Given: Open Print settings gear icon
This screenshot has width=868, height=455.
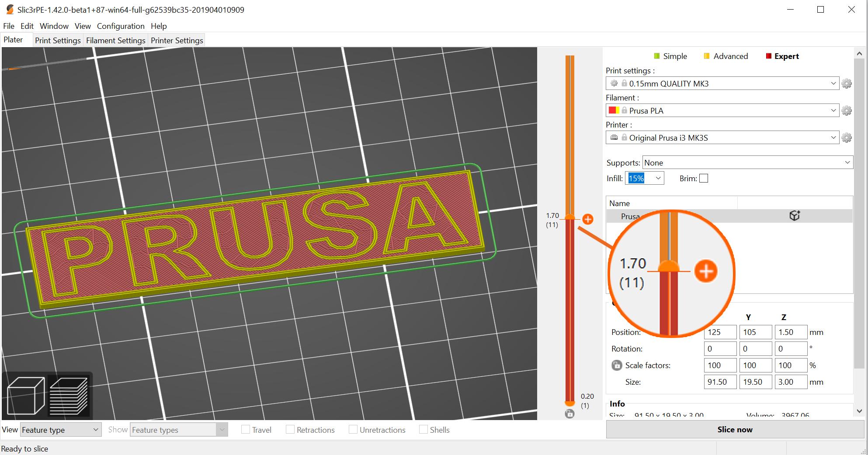Looking at the screenshot, I should (847, 83).
